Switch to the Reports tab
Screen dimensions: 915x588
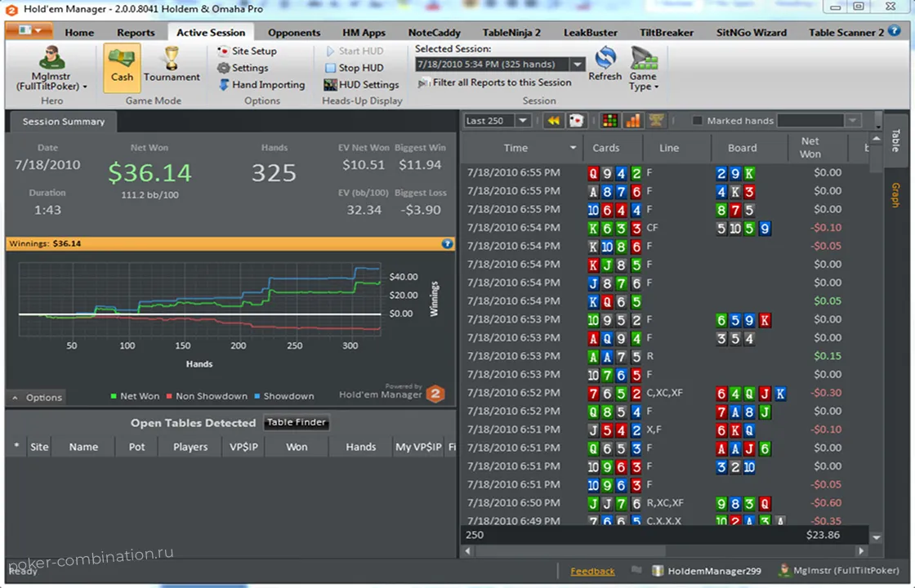[x=136, y=33]
